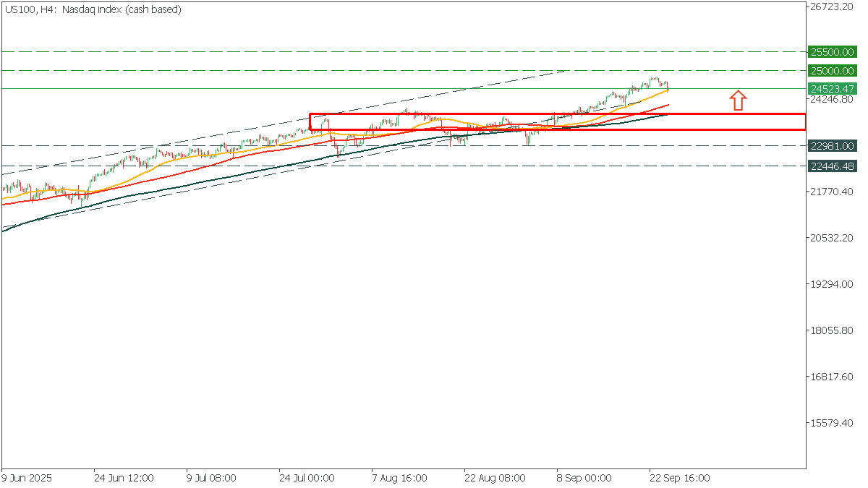Click the red upward arrow marker
This screenshot has height=488, width=868.
[737, 100]
